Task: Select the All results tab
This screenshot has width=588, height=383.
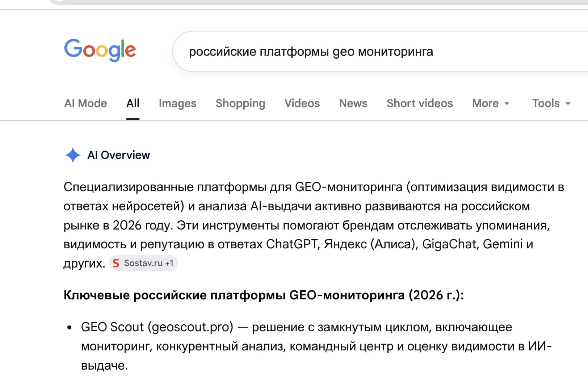Action: pyautogui.click(x=133, y=104)
